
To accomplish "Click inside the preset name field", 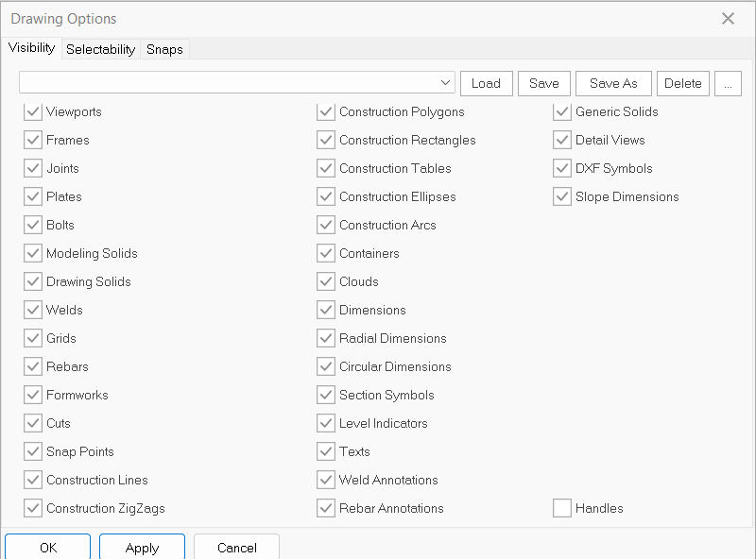I will coord(227,83).
